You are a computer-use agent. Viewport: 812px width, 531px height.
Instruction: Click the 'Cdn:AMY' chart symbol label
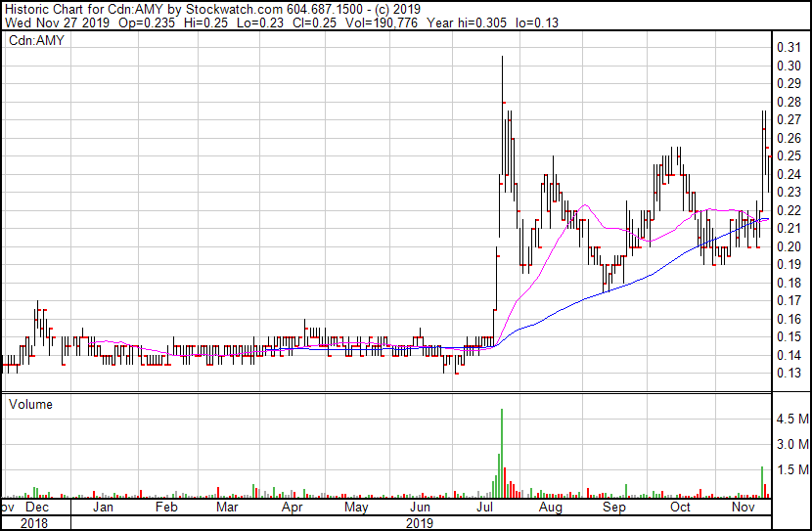pos(36,40)
